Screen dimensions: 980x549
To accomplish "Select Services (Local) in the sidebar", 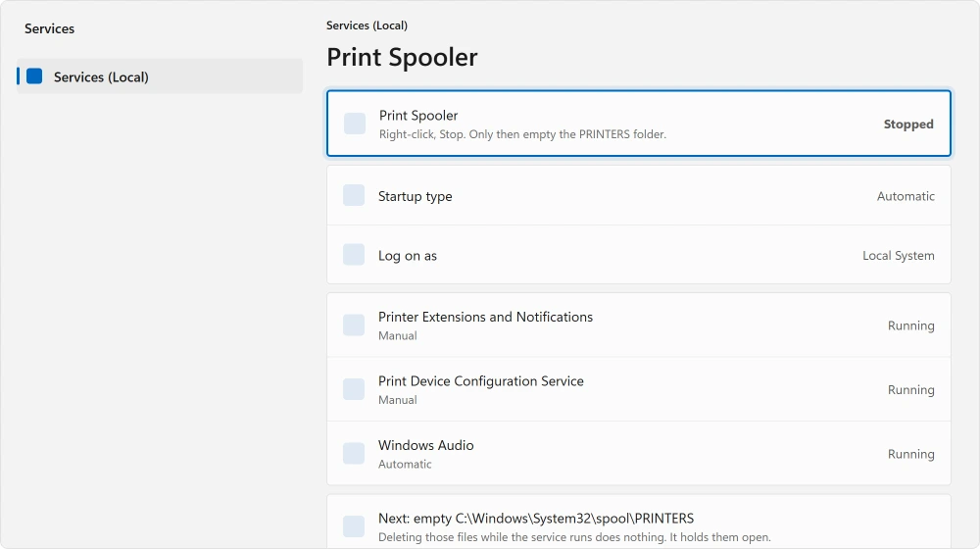I will click(160, 76).
